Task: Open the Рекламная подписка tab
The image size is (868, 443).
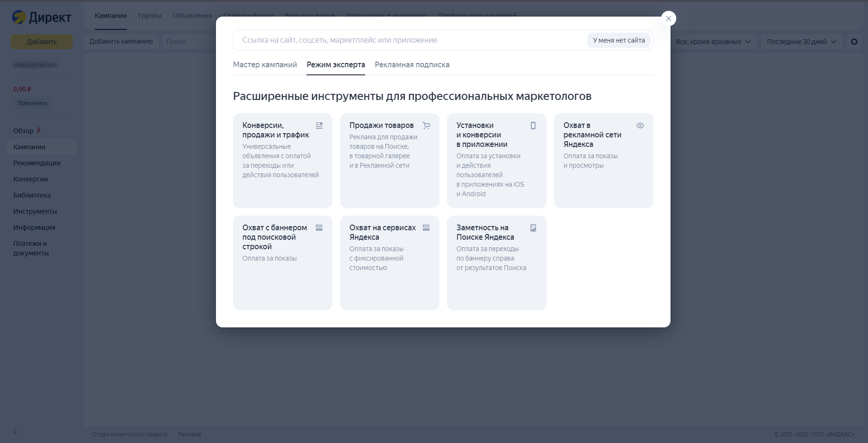Action: [x=412, y=64]
